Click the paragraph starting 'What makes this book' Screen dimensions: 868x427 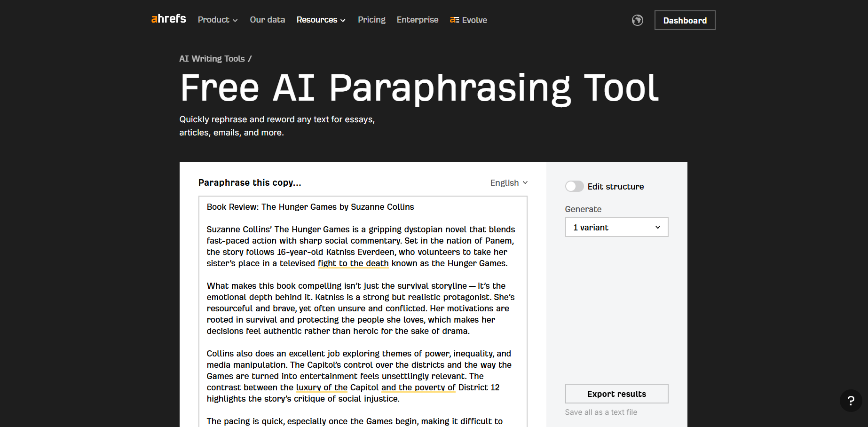tap(360, 308)
